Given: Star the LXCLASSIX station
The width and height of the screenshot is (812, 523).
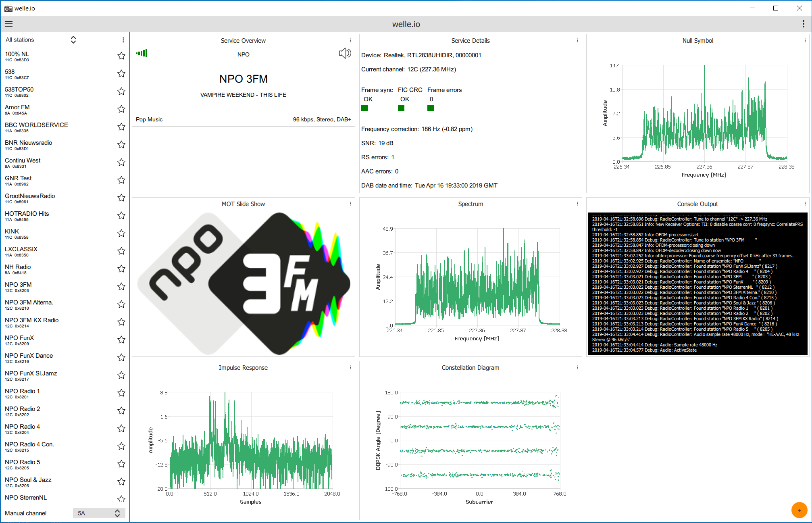Looking at the screenshot, I should coord(121,251).
